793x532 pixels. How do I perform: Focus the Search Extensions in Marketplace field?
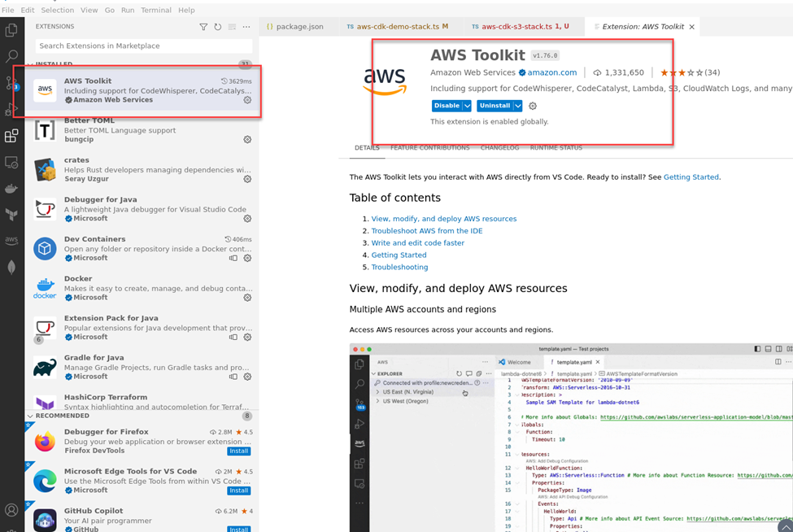[144, 46]
